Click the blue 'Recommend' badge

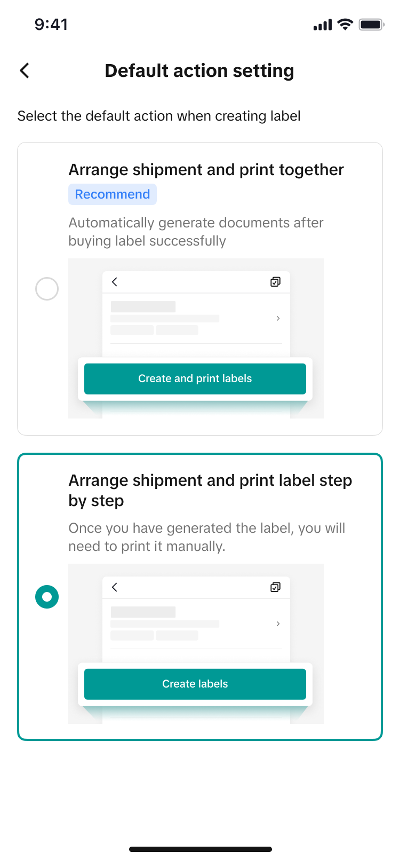[x=113, y=194]
